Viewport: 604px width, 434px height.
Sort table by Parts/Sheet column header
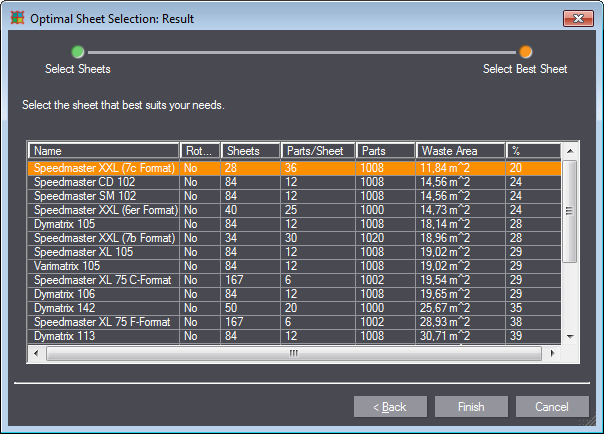316,151
